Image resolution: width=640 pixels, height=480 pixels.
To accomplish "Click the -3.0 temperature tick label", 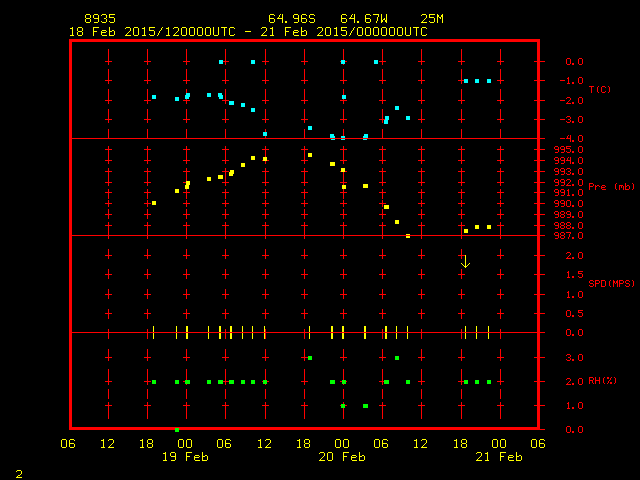I will tap(571, 120).
